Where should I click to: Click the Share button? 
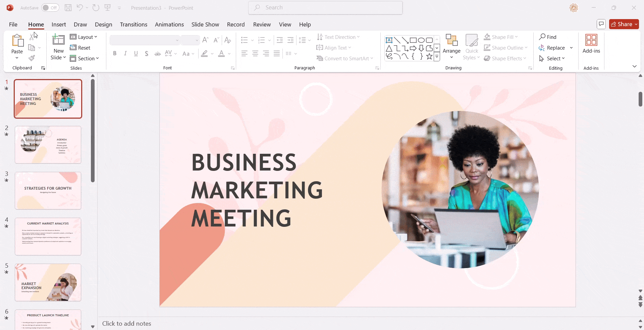[623, 24]
